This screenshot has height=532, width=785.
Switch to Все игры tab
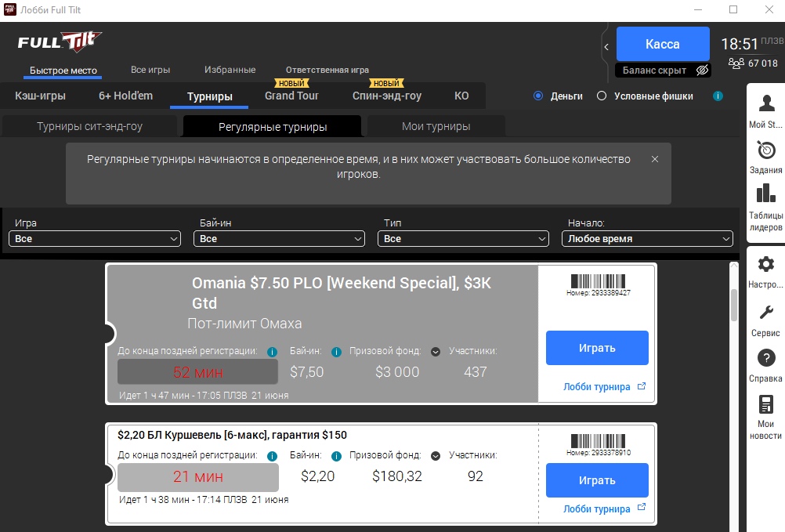click(150, 70)
